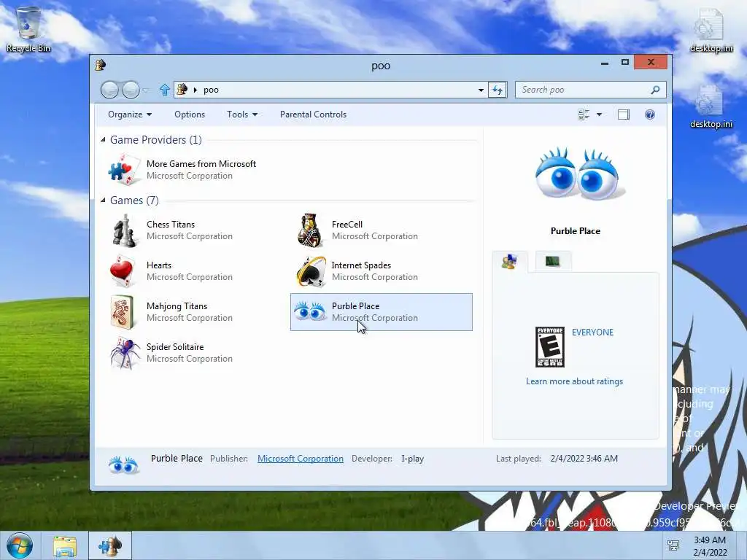Select the Spider Solitaire label text
747x560 pixels.
click(175, 346)
